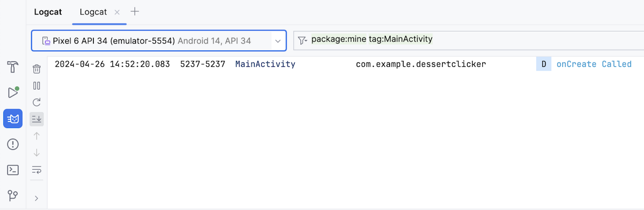The height and width of the screenshot is (210, 644).
Task: Open filter history via the funnel icon
Action: pyautogui.click(x=303, y=41)
